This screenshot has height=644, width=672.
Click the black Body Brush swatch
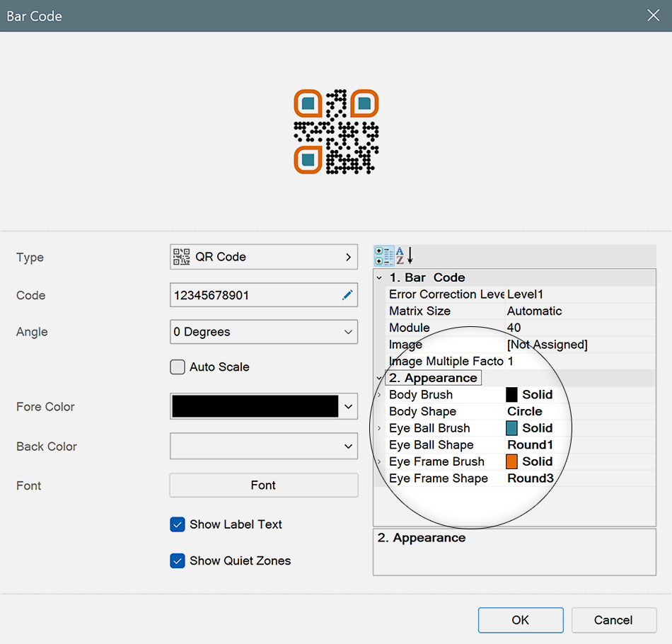[x=511, y=394]
